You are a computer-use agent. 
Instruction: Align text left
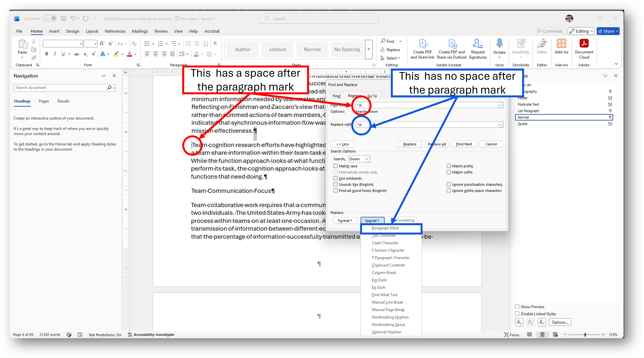147,54
